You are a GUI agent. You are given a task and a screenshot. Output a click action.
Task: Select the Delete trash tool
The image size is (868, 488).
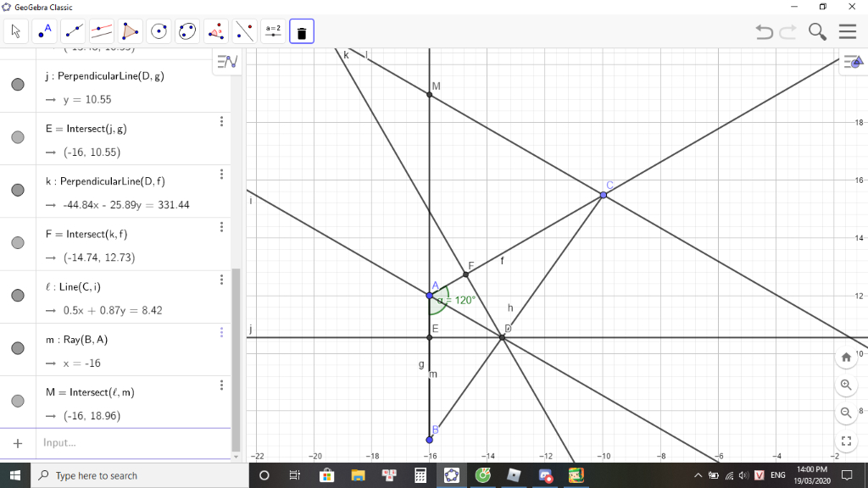pos(302,31)
